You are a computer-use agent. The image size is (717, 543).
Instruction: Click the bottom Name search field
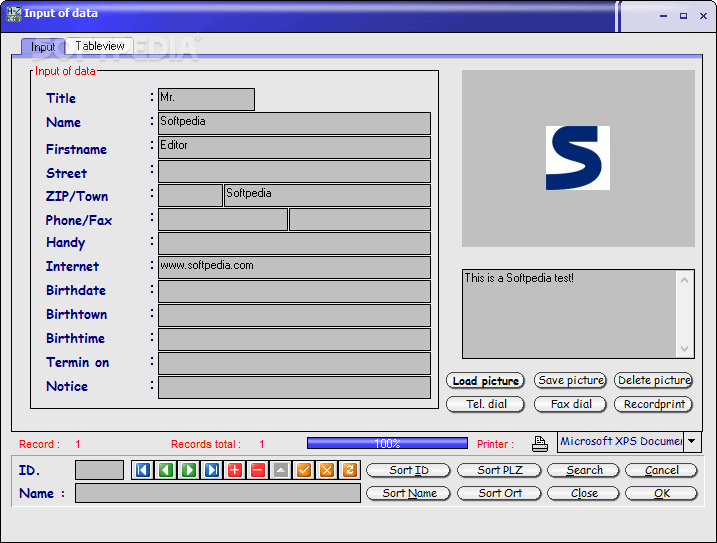tap(218, 493)
